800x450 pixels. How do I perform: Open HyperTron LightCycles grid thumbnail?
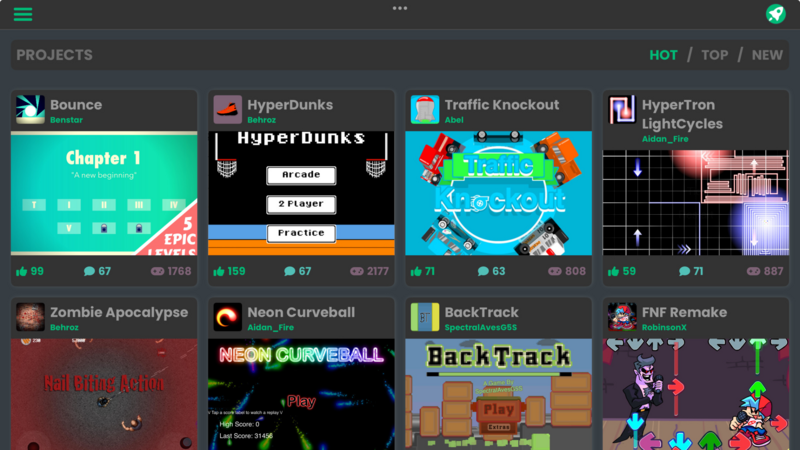point(696,203)
